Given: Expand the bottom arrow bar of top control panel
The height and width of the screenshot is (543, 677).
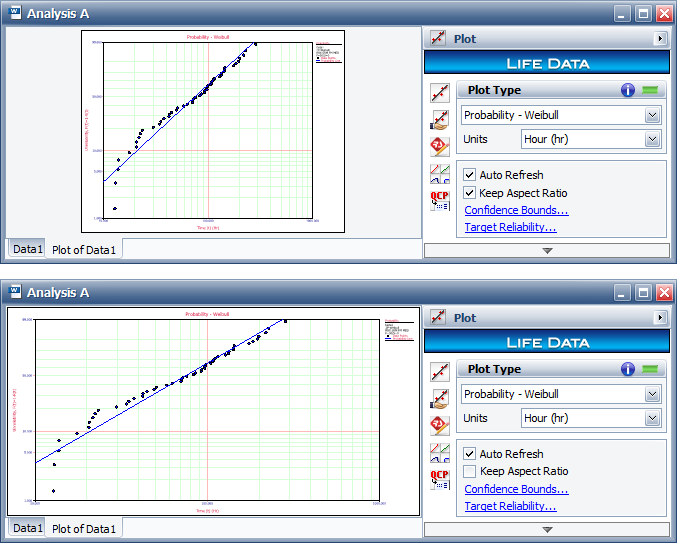Looking at the screenshot, I should point(547,250).
